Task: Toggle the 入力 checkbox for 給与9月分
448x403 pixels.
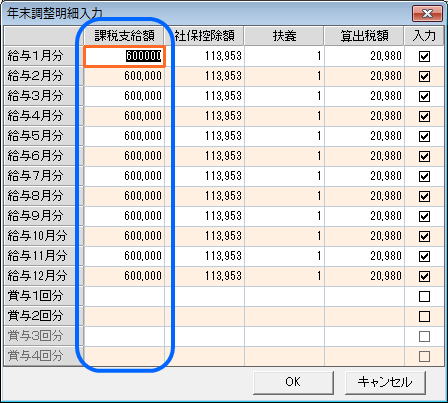Action: [x=424, y=216]
